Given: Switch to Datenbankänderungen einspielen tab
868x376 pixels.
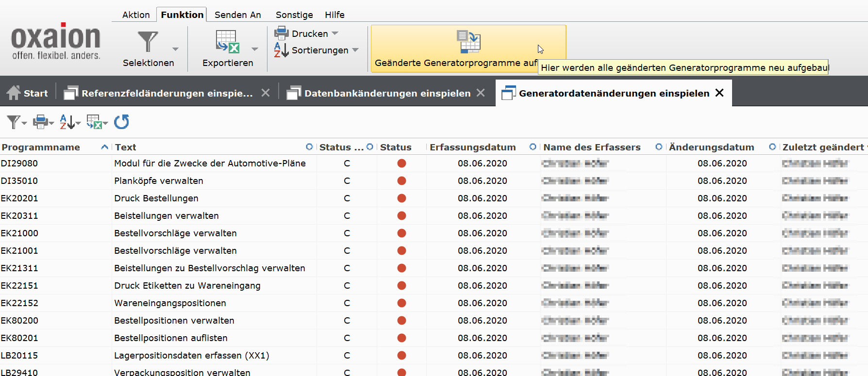Looking at the screenshot, I should pyautogui.click(x=387, y=93).
